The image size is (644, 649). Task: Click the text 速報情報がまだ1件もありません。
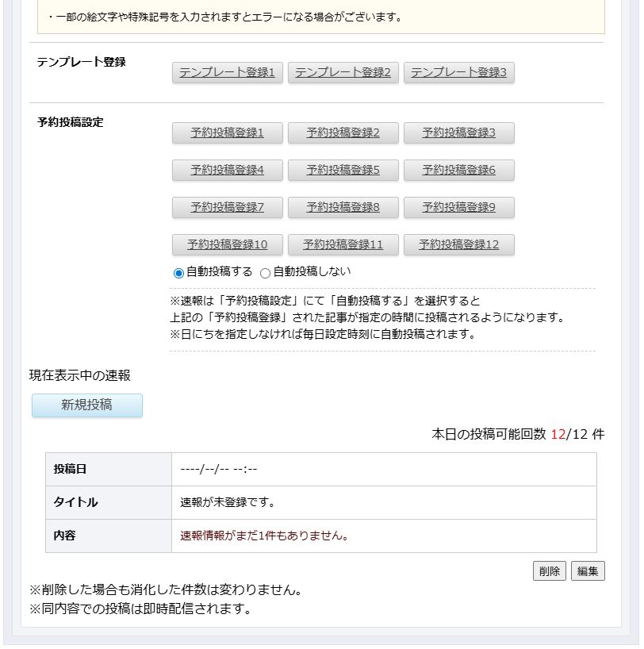tap(264, 536)
